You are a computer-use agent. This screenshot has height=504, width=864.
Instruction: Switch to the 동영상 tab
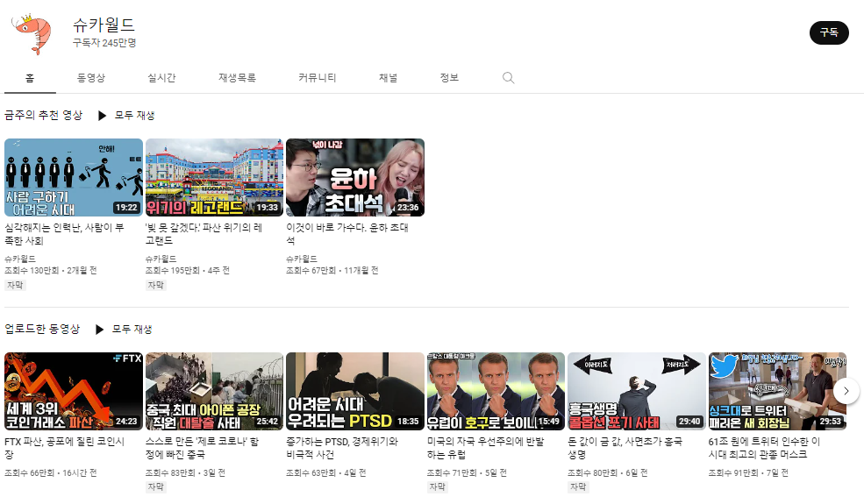pos(91,78)
